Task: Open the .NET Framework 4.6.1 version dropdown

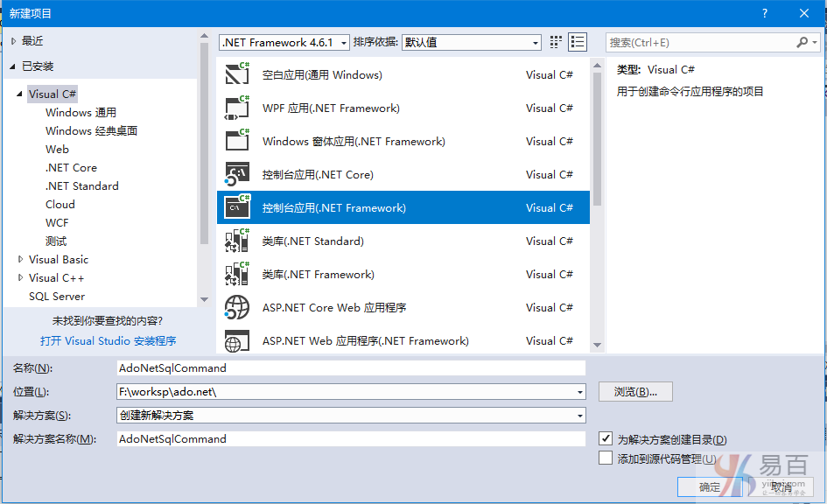Action: pos(284,42)
